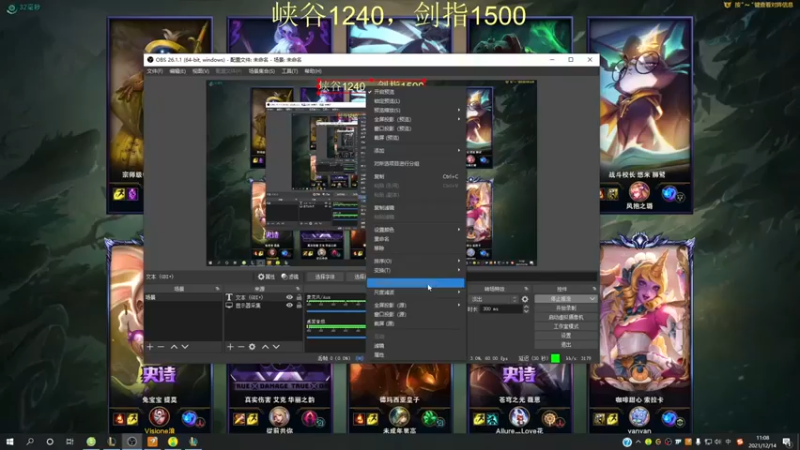
Task: Expand the 设置颜色 submenu
Action: pos(415,230)
